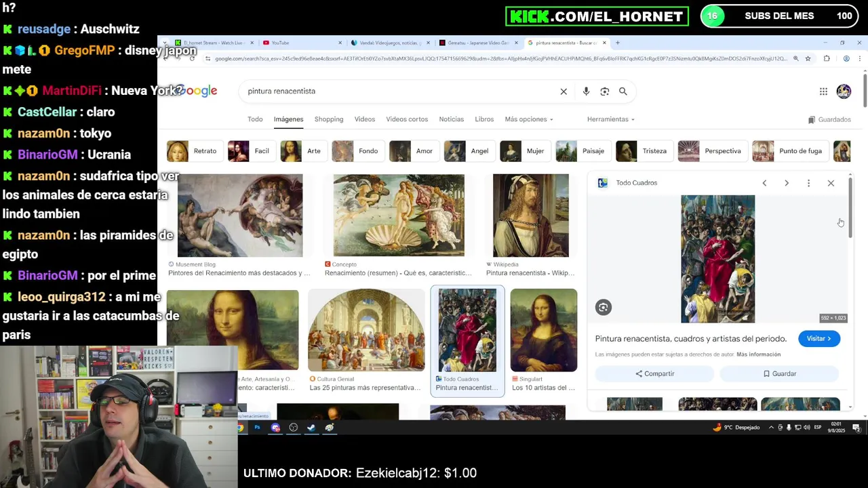The width and height of the screenshot is (868, 488).
Task: Open the volume control in system tray
Action: click(806, 428)
